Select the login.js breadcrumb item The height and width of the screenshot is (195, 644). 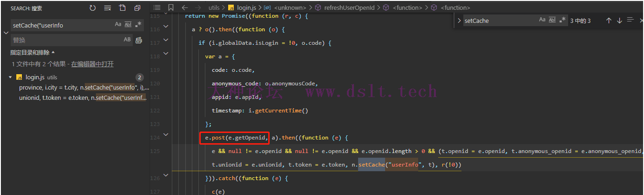pos(246,7)
